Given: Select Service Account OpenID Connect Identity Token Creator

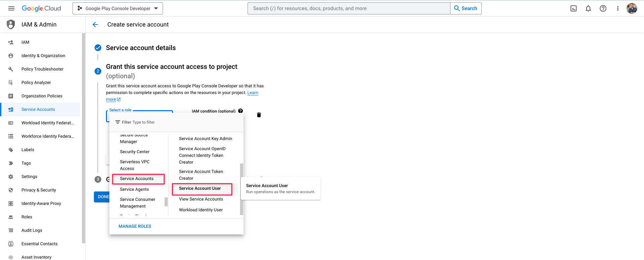Looking at the screenshot, I should [202, 156].
